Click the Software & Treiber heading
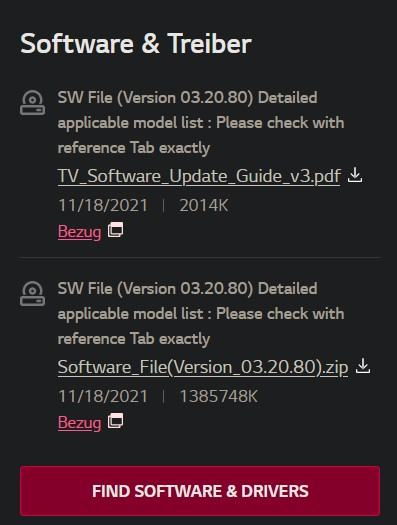This screenshot has height=525, width=397. point(136,44)
